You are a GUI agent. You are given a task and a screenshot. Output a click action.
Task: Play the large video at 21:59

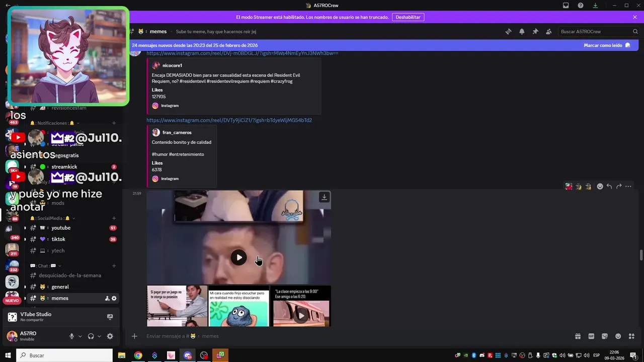coord(239,257)
